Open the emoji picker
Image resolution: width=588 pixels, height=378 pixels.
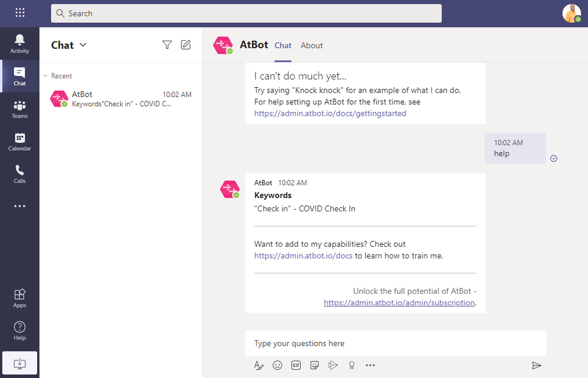click(277, 365)
